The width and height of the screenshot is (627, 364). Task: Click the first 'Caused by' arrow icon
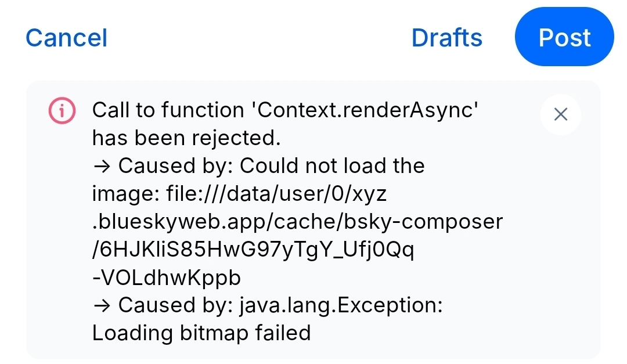(x=101, y=166)
